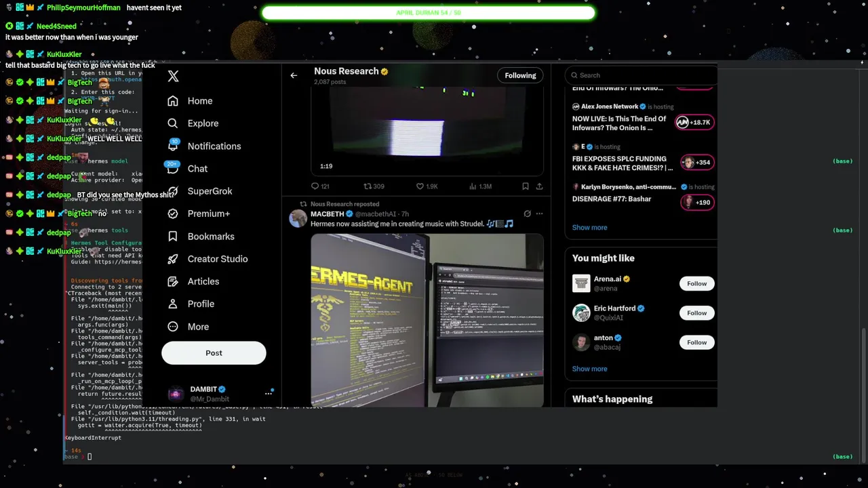The height and width of the screenshot is (488, 868).
Task: Click the APRIL DURIAN progress bar
Action: 428,13
